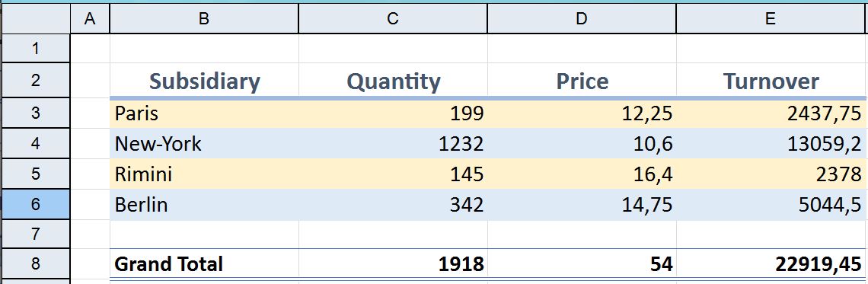
Task: Click the Select All corner box
Action: coord(36,19)
